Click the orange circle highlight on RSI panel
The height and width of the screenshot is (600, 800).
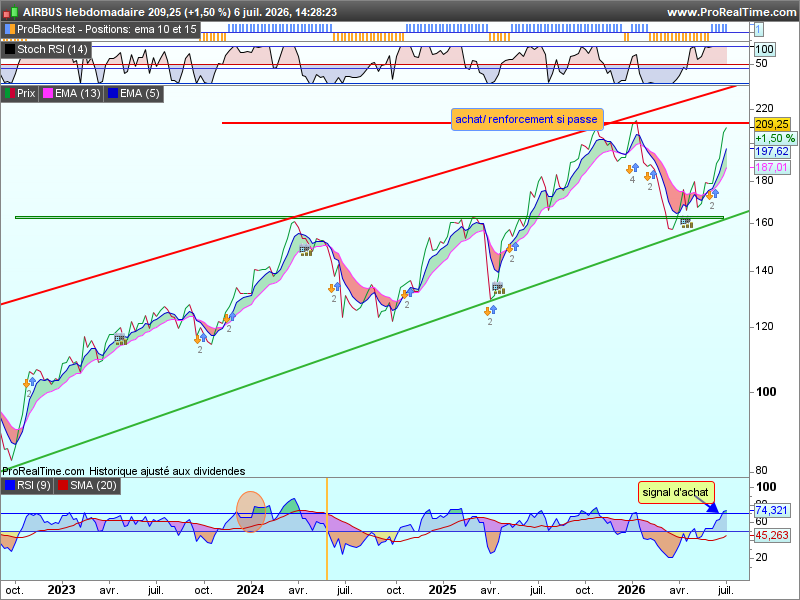click(251, 512)
